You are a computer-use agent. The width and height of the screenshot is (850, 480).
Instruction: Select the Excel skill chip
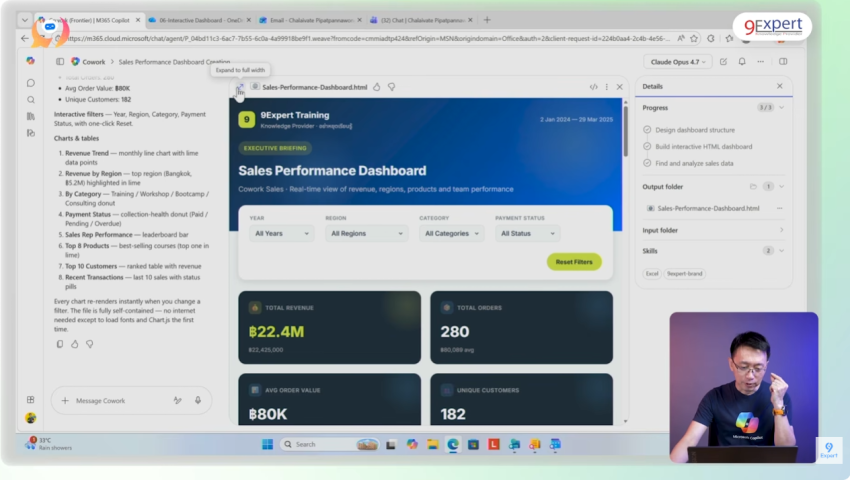click(652, 274)
